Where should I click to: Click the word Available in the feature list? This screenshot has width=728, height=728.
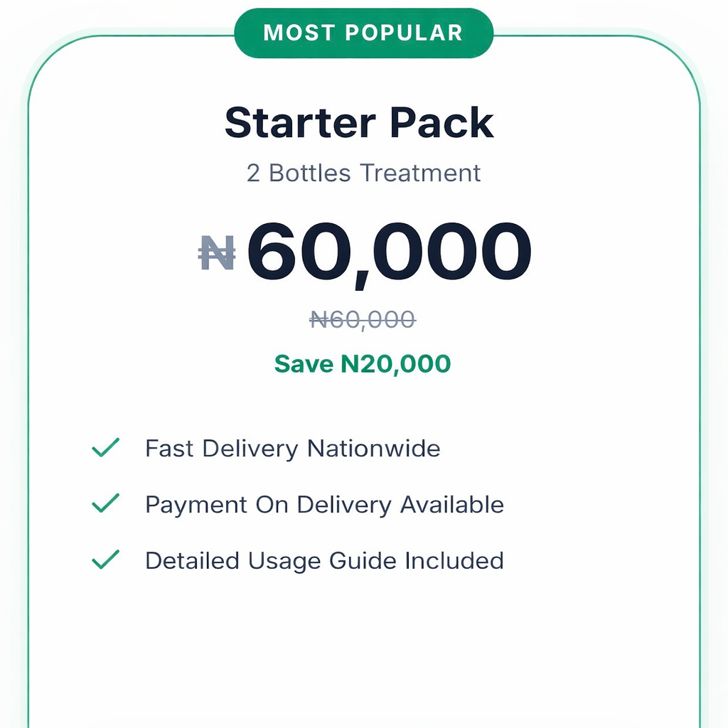pyautogui.click(x=452, y=505)
